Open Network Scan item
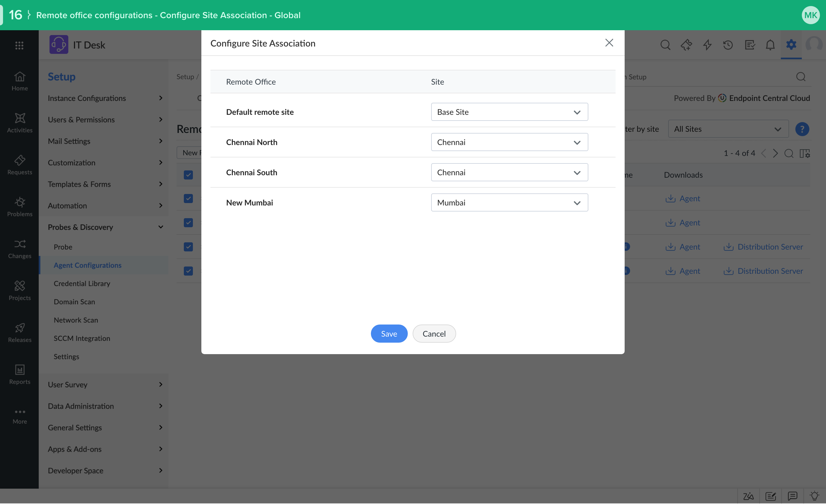The image size is (826, 504). pos(76,320)
